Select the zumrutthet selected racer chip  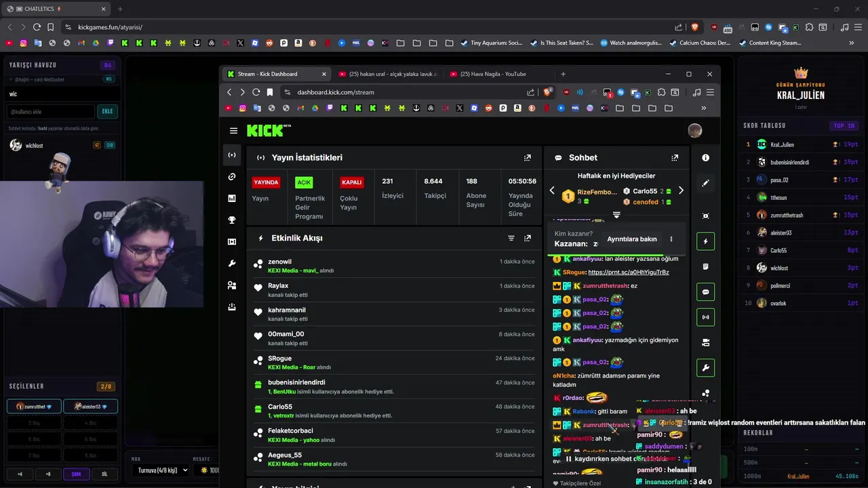tap(34, 407)
